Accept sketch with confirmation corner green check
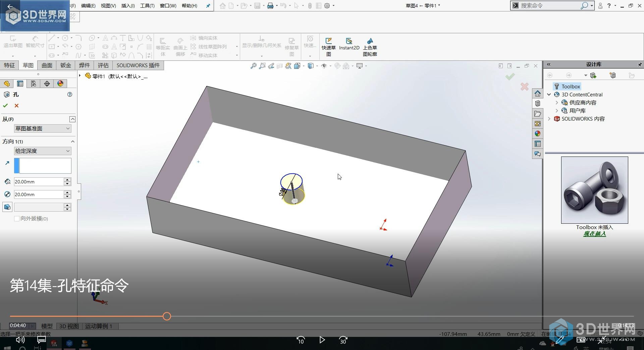This screenshot has height=350, width=644. pos(510,77)
